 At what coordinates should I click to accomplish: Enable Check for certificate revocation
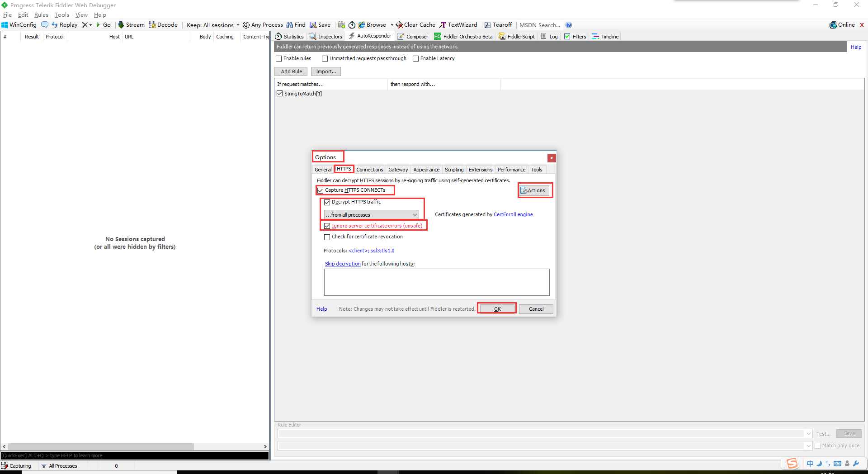[x=327, y=237]
